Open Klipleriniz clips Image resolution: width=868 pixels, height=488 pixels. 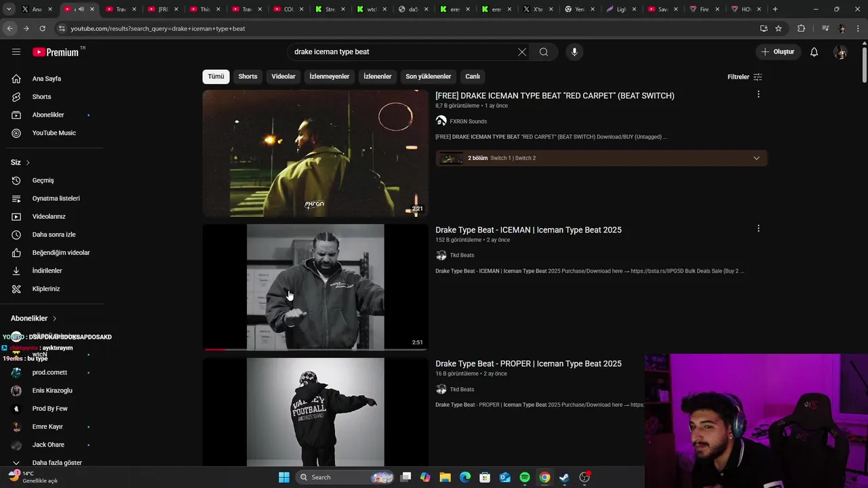pyautogui.click(x=52, y=289)
